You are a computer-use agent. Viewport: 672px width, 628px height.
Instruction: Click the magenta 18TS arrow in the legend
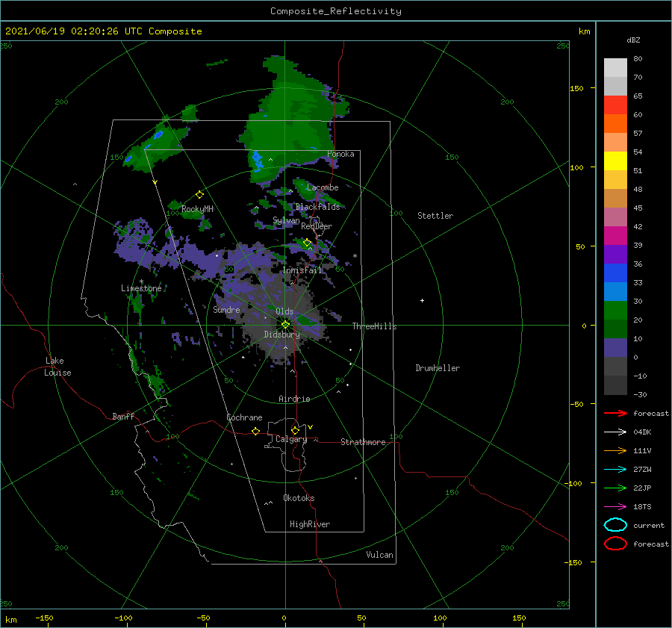coord(615,506)
